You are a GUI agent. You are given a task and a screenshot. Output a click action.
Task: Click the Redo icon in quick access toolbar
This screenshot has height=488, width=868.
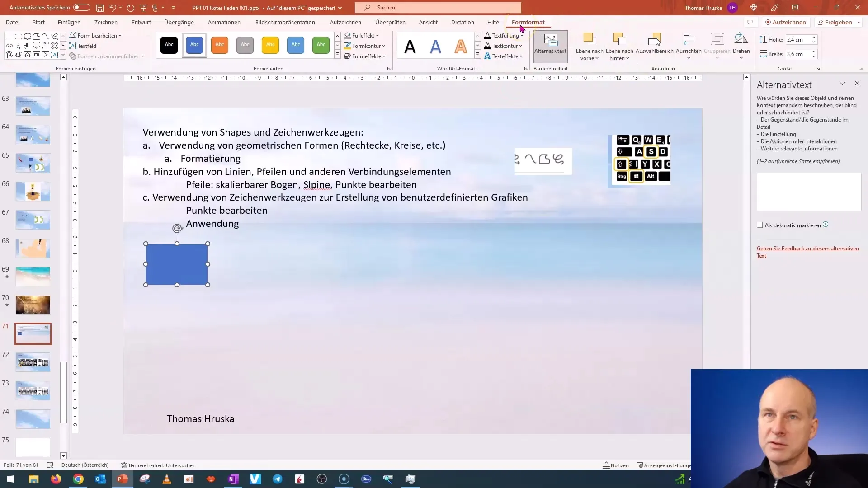coord(131,8)
